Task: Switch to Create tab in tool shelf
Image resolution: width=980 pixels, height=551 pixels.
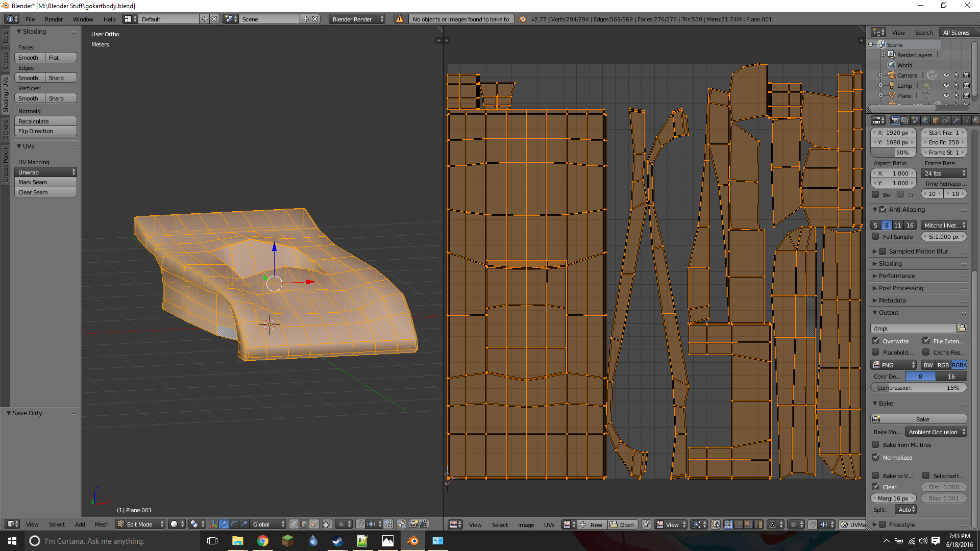Action: pyautogui.click(x=5, y=60)
